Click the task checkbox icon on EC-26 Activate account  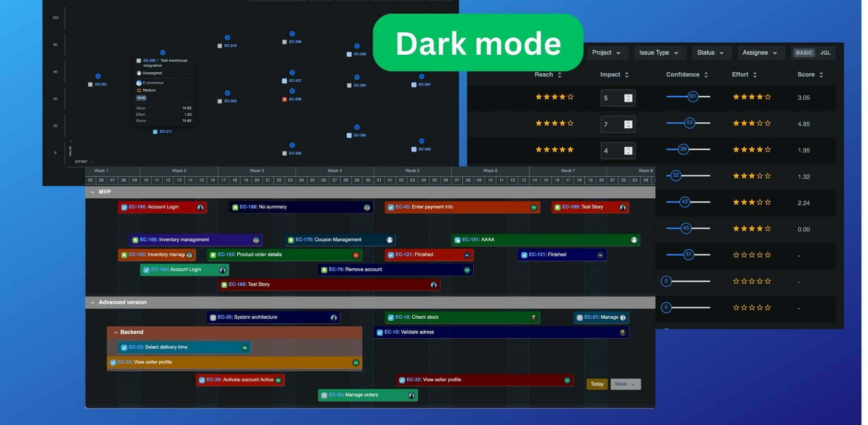tap(202, 381)
